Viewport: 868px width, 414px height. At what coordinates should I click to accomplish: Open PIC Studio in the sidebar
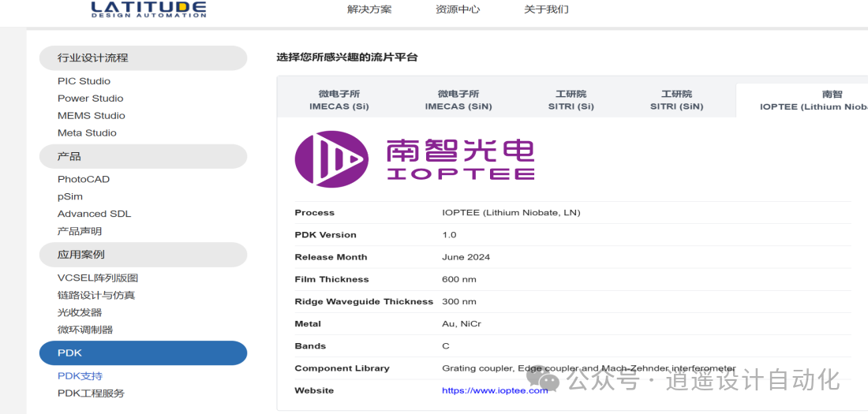pyautogui.click(x=84, y=81)
